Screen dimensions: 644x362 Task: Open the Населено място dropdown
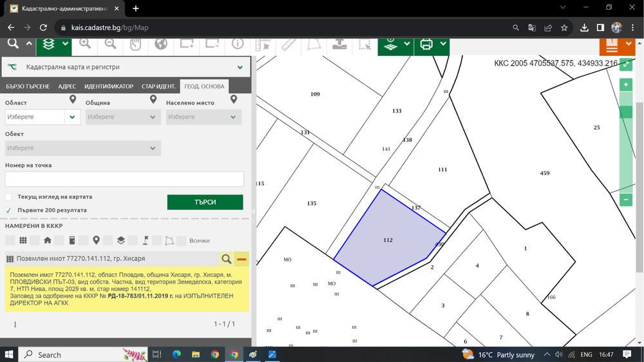click(204, 117)
